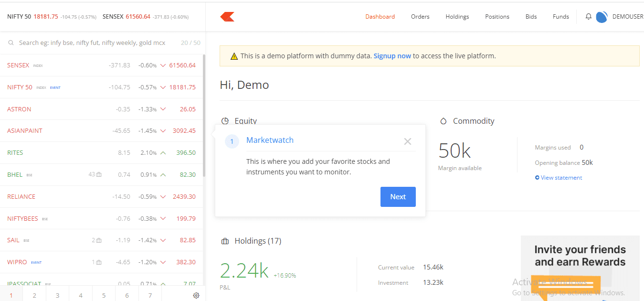Click Next in the tour popup

click(398, 197)
